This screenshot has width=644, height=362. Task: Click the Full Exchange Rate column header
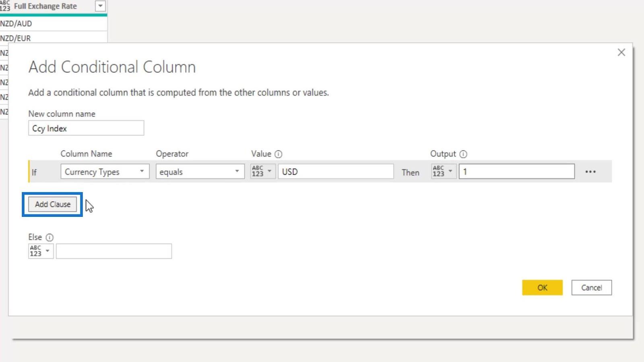tap(45, 6)
